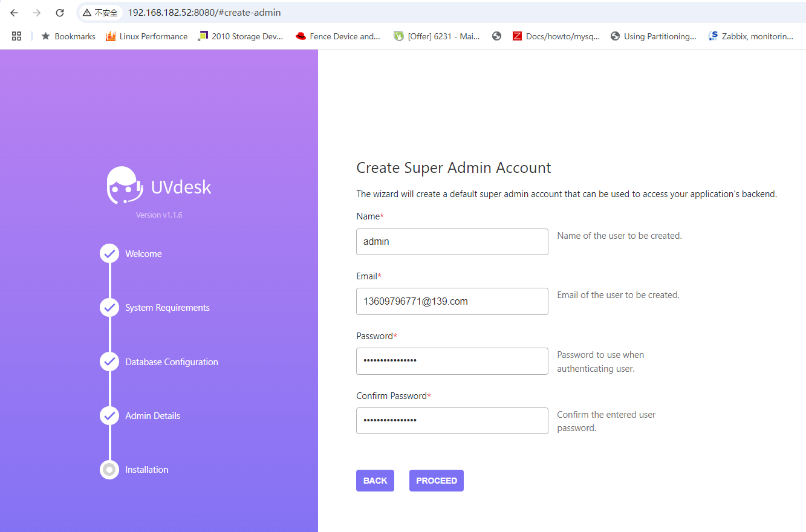The height and width of the screenshot is (532, 806).
Task: Go back with the browser back arrow
Action: click(x=15, y=13)
